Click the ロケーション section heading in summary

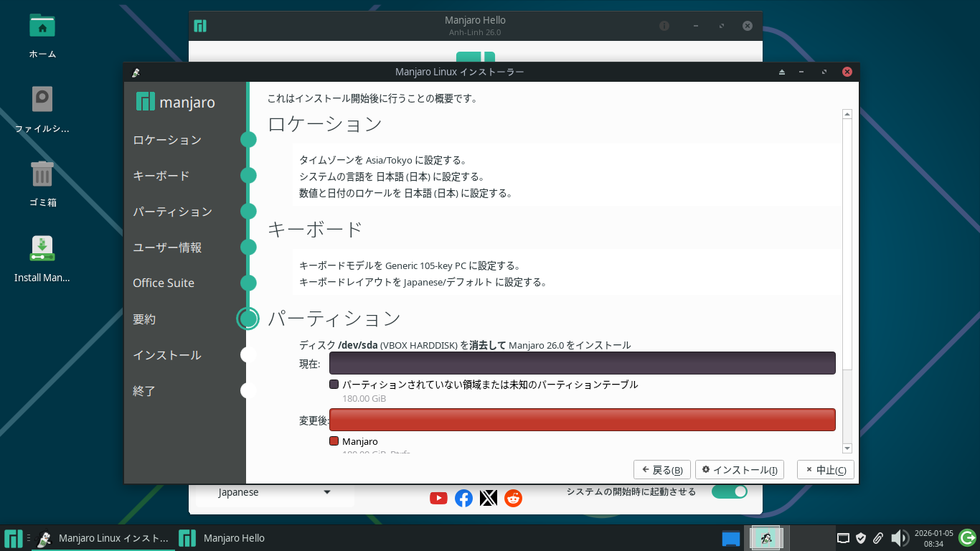pos(325,124)
